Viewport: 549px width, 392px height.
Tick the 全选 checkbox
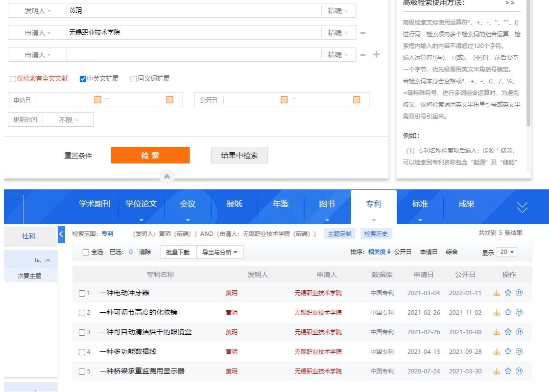86,252
